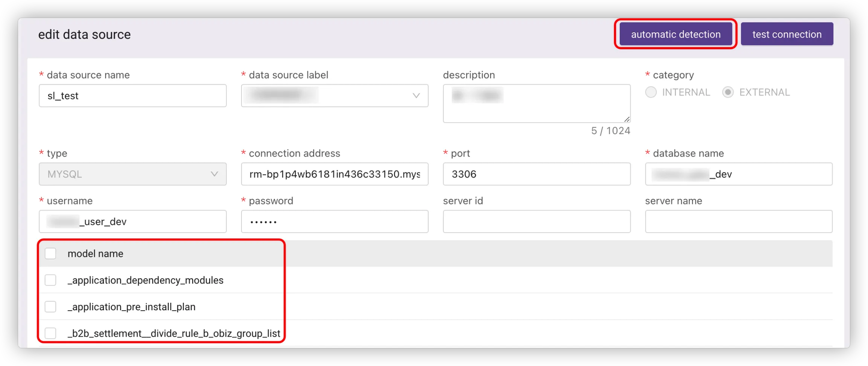
Task: Click the type dropdown chevron arrow
Action: pyautogui.click(x=214, y=174)
